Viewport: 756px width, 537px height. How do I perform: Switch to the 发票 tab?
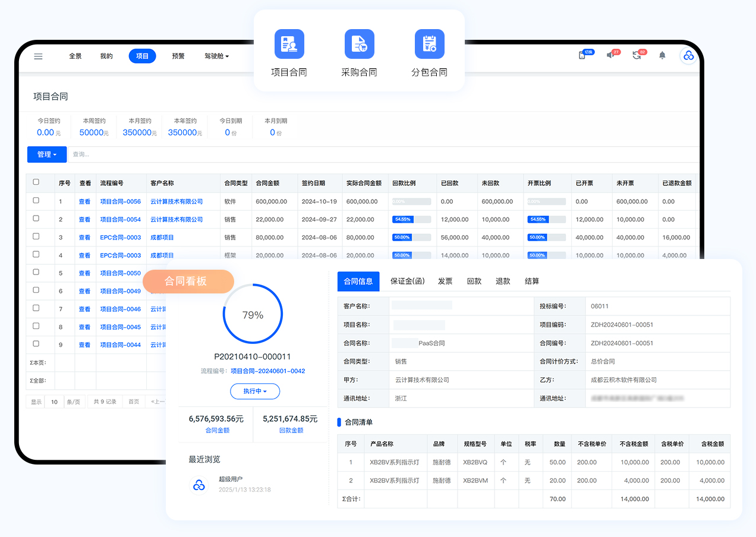pyautogui.click(x=446, y=282)
